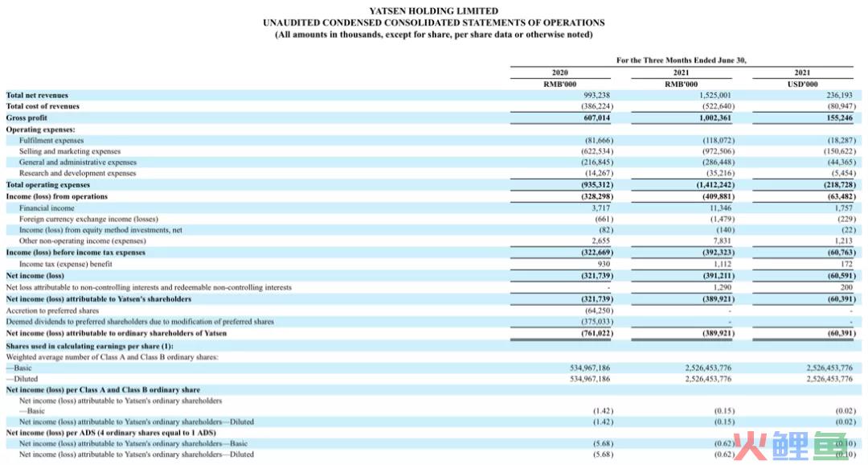Click the "Total cost of revenues" row label
Viewport: 868px width, 465px height.
43,106
